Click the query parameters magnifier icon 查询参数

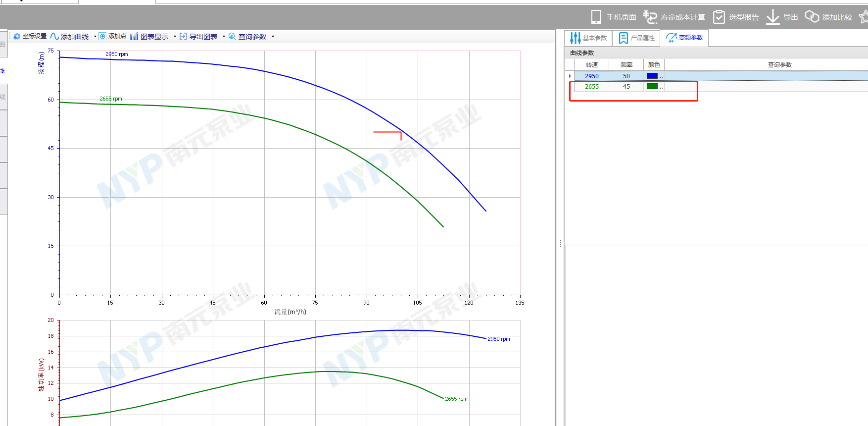232,36
